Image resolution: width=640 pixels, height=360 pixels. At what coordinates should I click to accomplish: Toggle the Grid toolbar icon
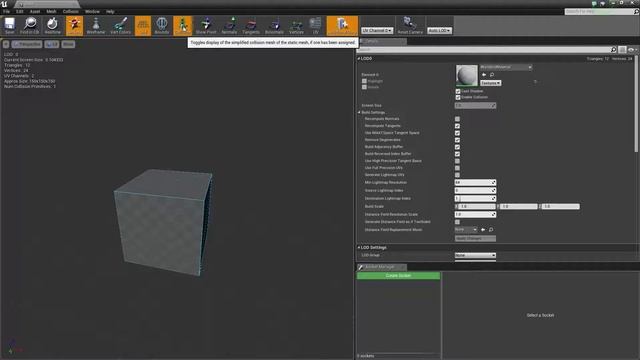[143, 25]
